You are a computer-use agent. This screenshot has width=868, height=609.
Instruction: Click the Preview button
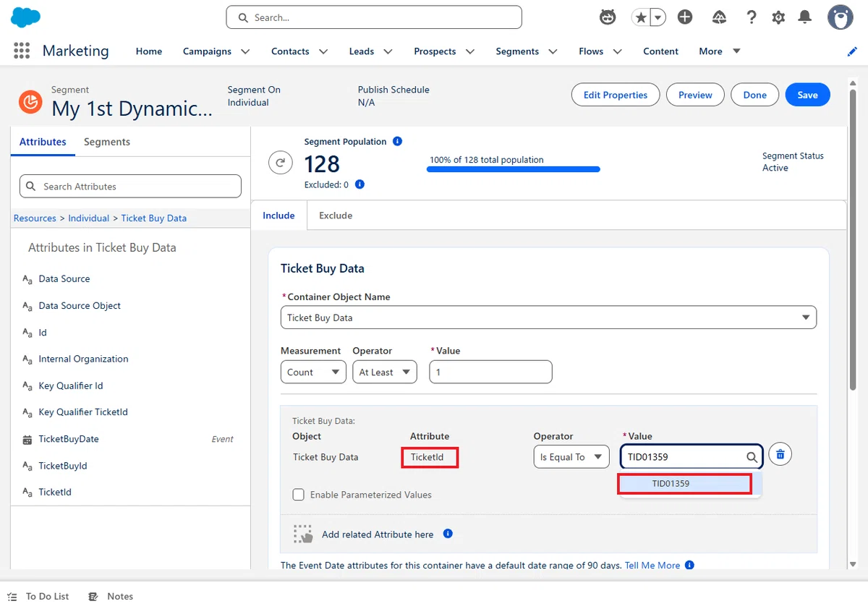(x=695, y=95)
